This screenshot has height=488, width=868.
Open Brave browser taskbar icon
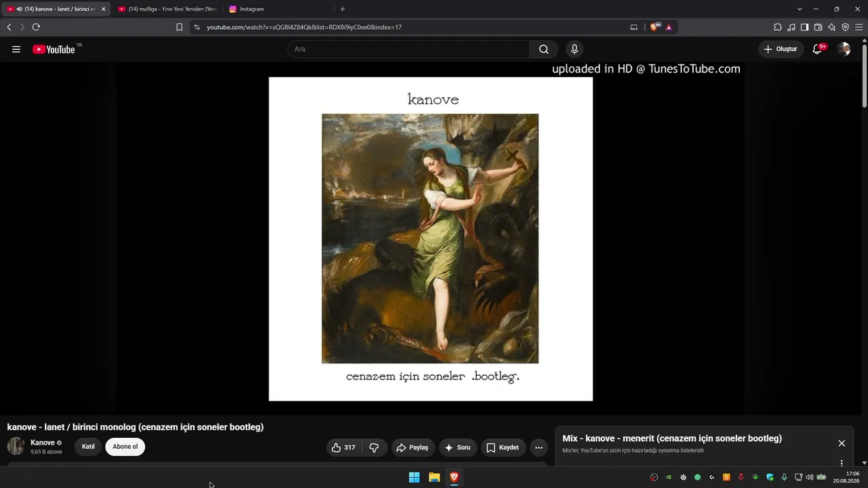(454, 477)
